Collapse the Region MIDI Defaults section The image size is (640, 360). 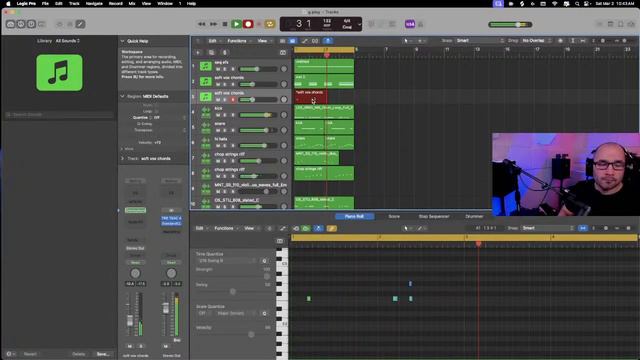click(122, 96)
